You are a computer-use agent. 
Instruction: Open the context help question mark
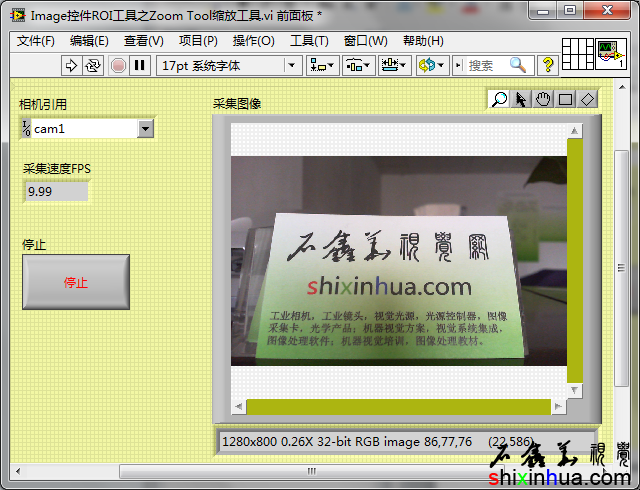(x=548, y=65)
